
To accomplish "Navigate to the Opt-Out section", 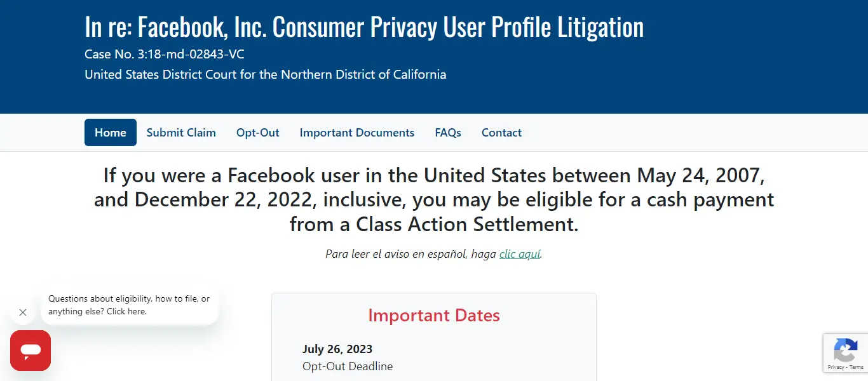I will (257, 132).
